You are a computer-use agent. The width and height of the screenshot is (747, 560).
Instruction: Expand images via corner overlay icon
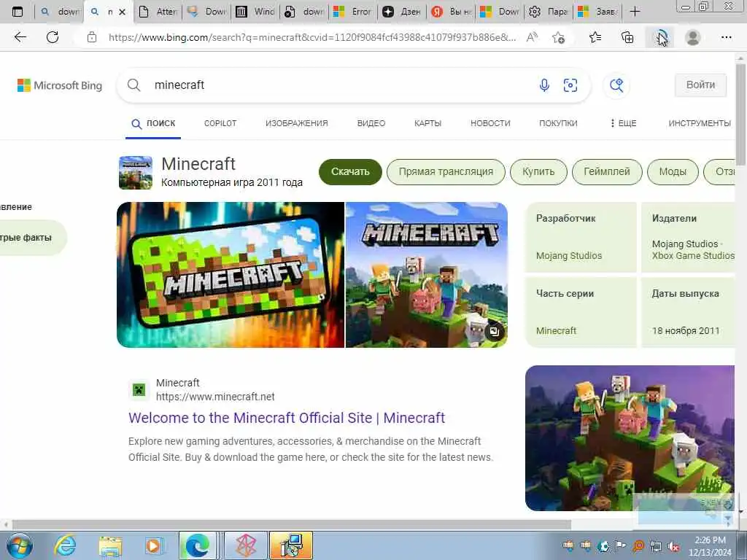(x=494, y=332)
